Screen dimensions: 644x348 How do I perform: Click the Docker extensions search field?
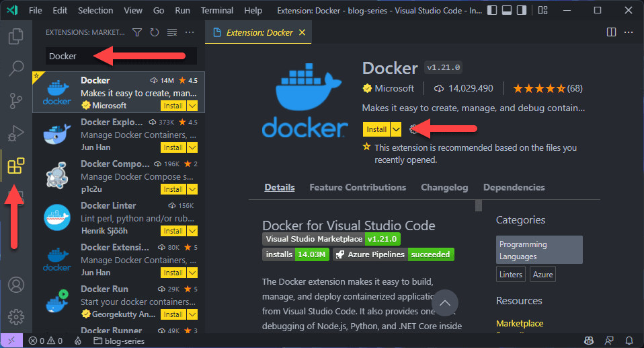121,56
